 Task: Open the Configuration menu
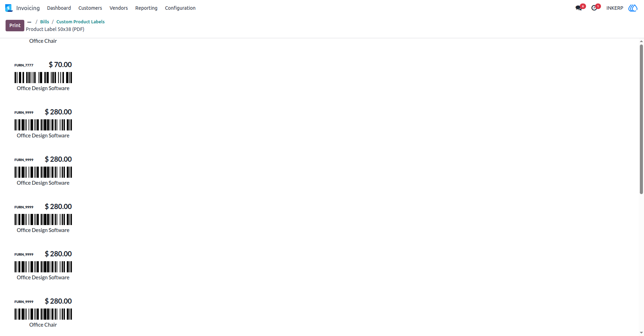(180, 8)
